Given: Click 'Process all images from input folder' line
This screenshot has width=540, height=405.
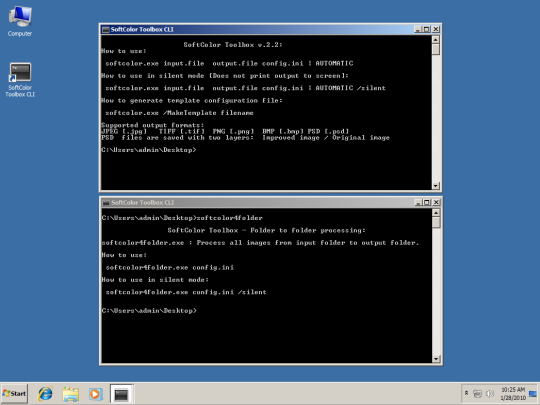Looking at the screenshot, I should pos(260,243).
